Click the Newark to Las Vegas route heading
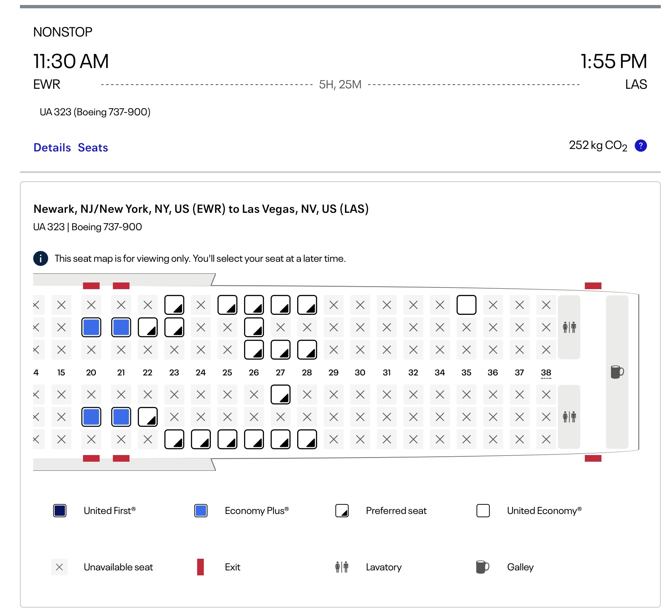The width and height of the screenshot is (672, 616). point(201,209)
